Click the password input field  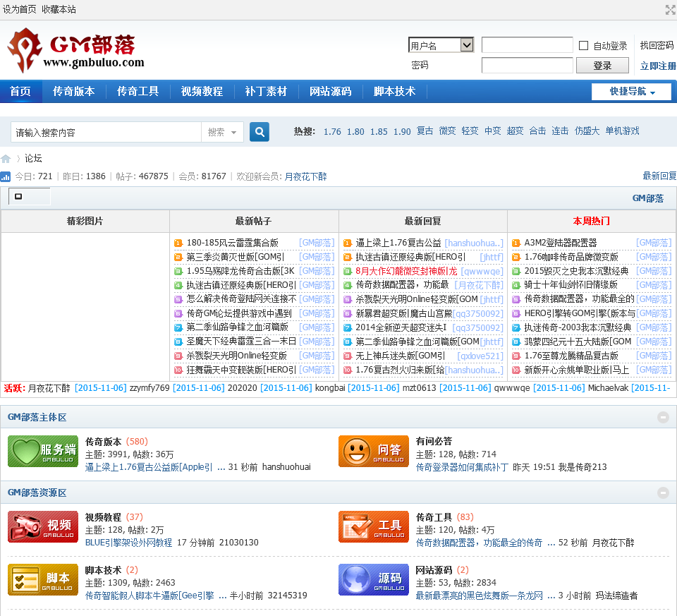point(527,66)
